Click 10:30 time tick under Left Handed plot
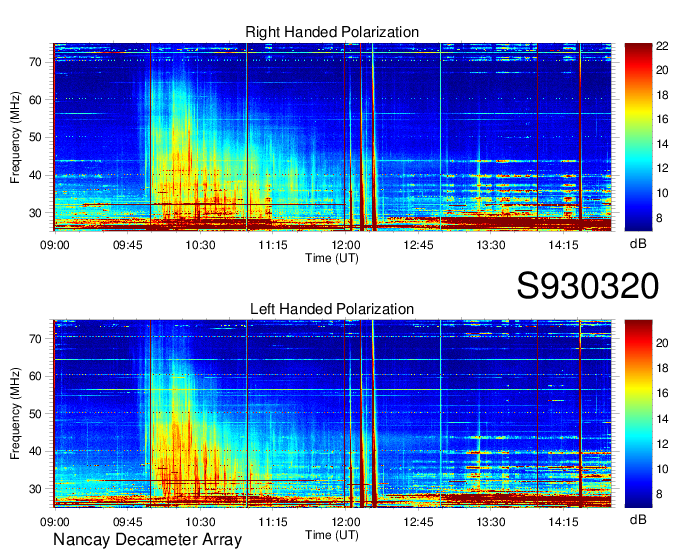The width and height of the screenshot is (680, 552). click(200, 522)
